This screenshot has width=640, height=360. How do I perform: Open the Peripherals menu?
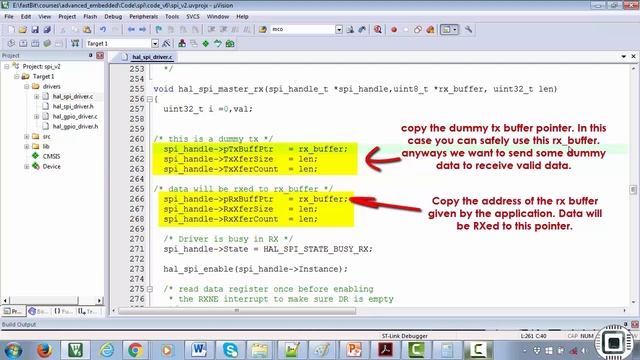click(143, 17)
